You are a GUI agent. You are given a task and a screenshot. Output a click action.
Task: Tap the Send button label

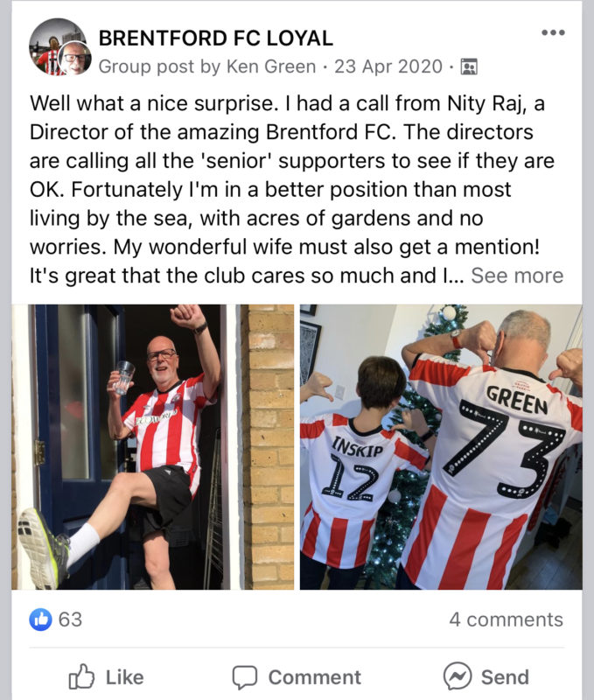pyautogui.click(x=505, y=677)
